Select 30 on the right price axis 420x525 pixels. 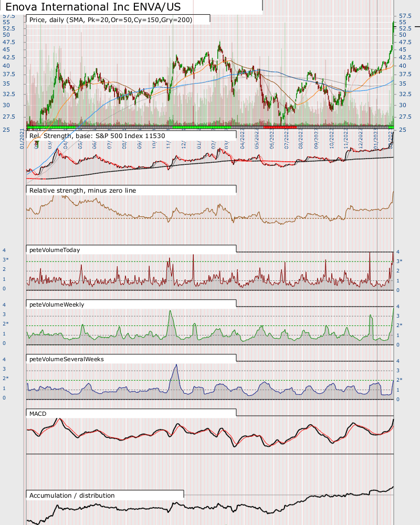(x=403, y=105)
